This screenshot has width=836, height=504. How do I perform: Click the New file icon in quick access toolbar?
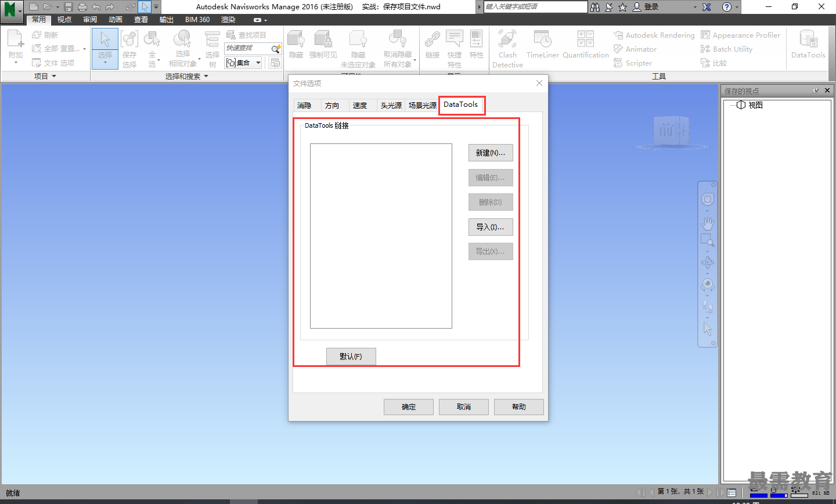click(x=34, y=7)
